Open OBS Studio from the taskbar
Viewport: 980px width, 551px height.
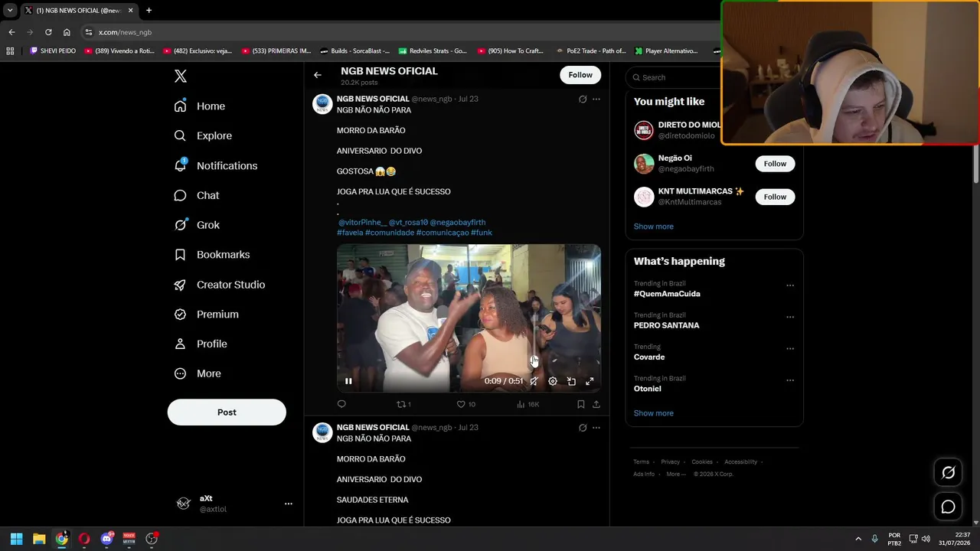(x=152, y=539)
